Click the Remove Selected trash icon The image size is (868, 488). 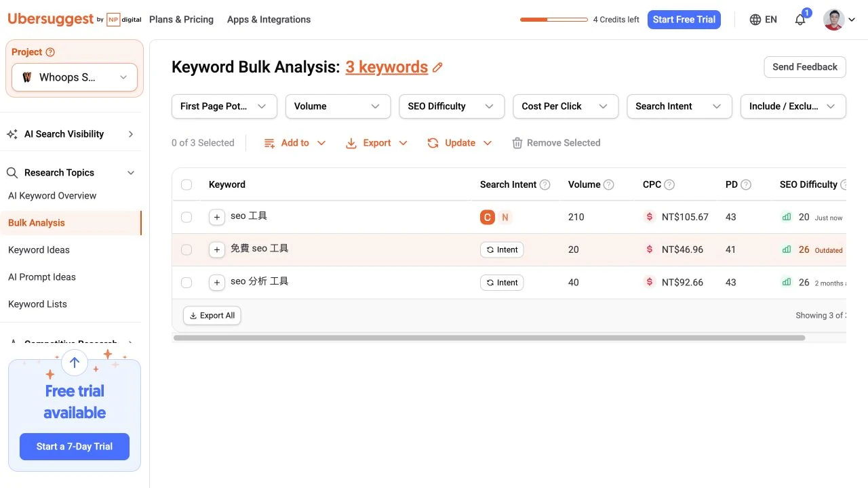click(517, 143)
